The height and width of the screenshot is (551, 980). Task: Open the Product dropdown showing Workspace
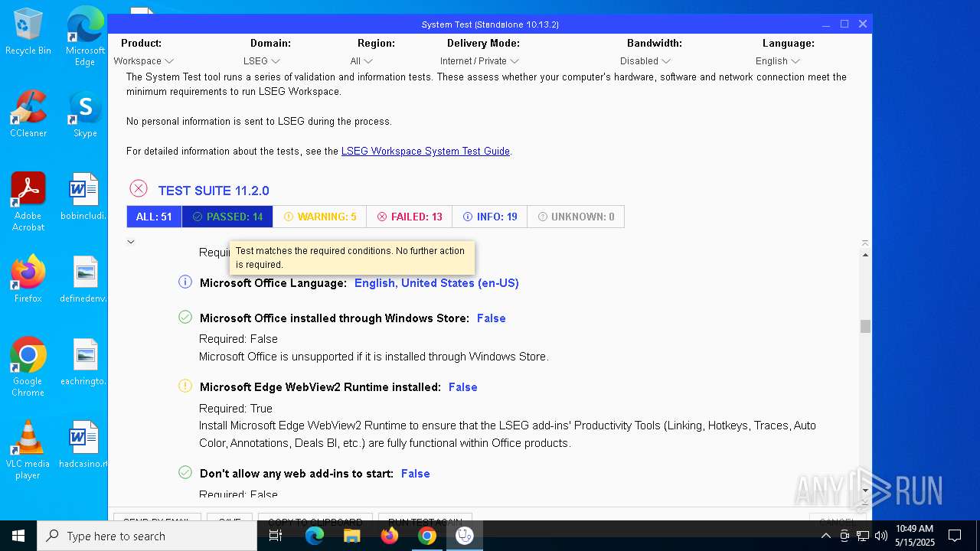pyautogui.click(x=143, y=61)
